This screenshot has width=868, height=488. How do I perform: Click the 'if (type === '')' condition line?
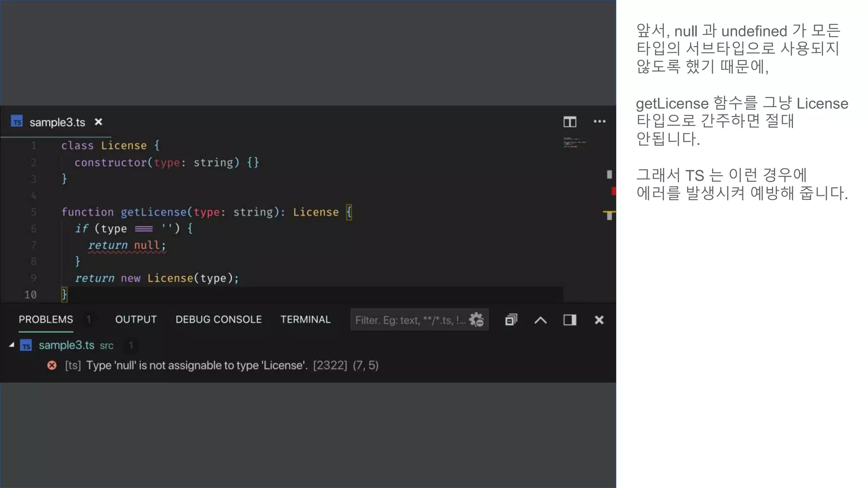click(x=134, y=228)
